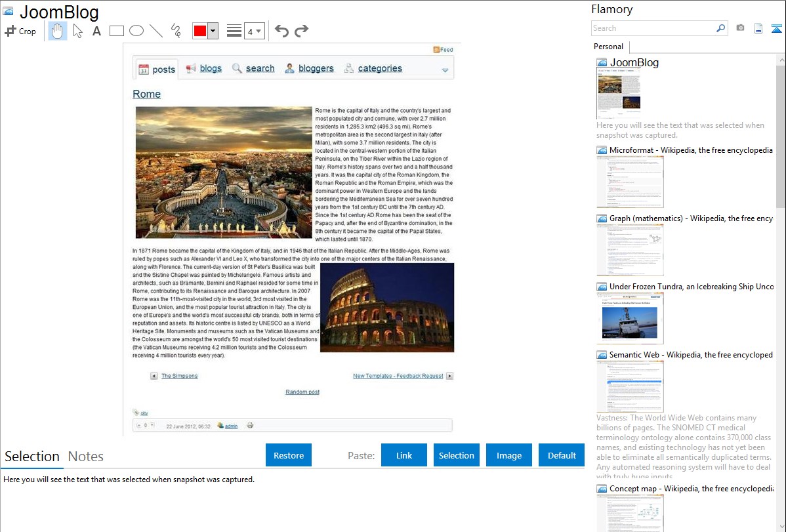Open Microformat Wikipedia snapshot thumbnail
Screen dimensions: 786x532
pyautogui.click(x=630, y=182)
